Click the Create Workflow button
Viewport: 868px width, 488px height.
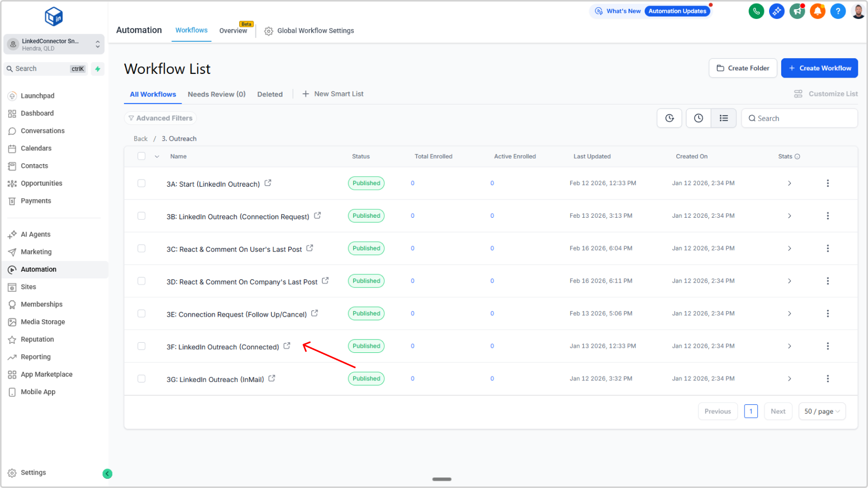click(819, 68)
